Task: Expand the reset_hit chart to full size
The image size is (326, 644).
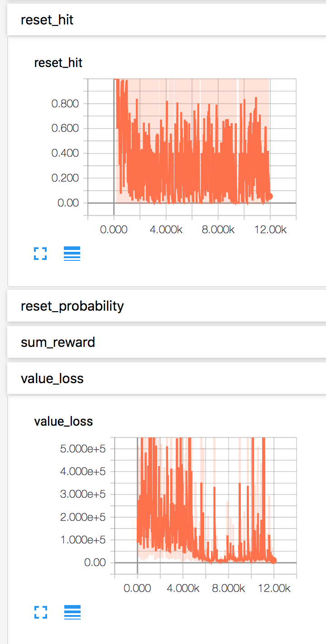Action: [x=41, y=254]
